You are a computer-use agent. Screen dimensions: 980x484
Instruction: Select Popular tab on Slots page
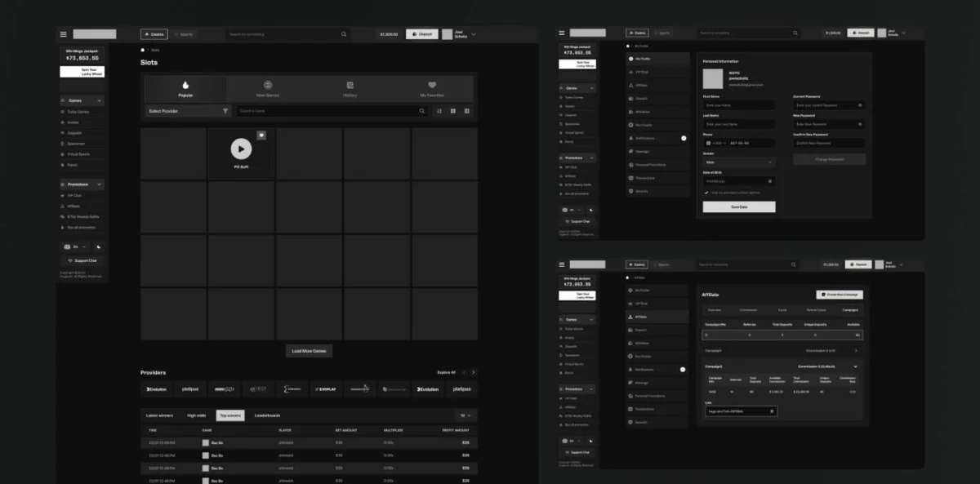(x=185, y=89)
